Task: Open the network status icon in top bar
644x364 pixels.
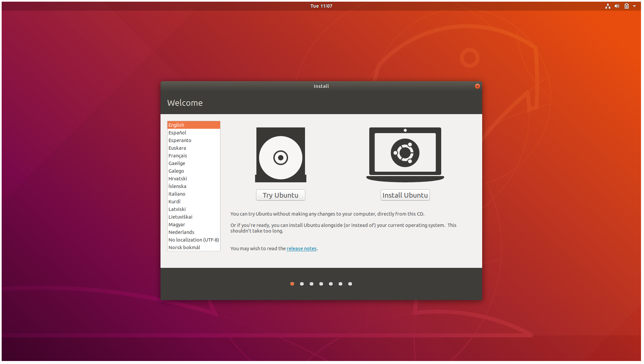Action: coord(608,6)
